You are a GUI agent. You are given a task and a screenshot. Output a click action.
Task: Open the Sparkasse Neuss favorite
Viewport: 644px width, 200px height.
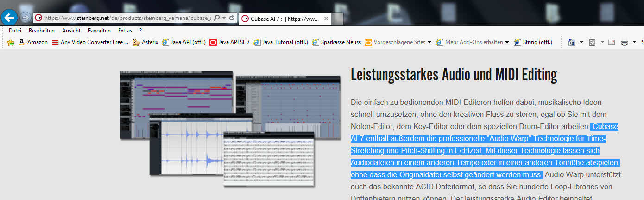(x=337, y=42)
